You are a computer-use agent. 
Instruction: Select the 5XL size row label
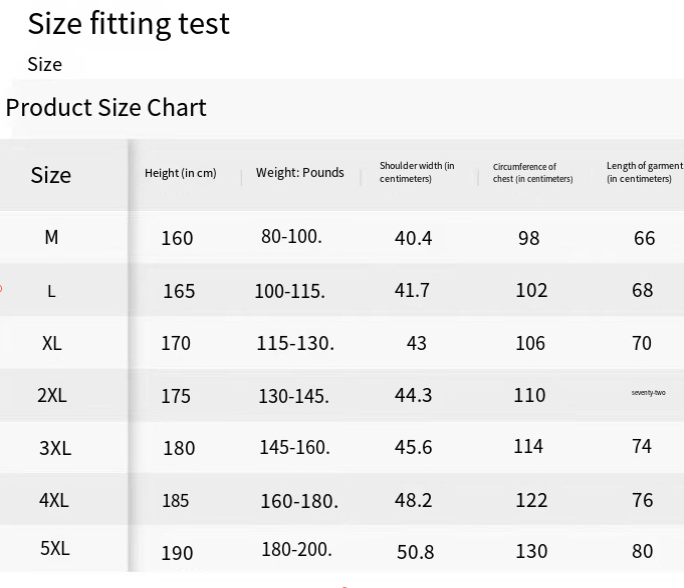(x=54, y=549)
